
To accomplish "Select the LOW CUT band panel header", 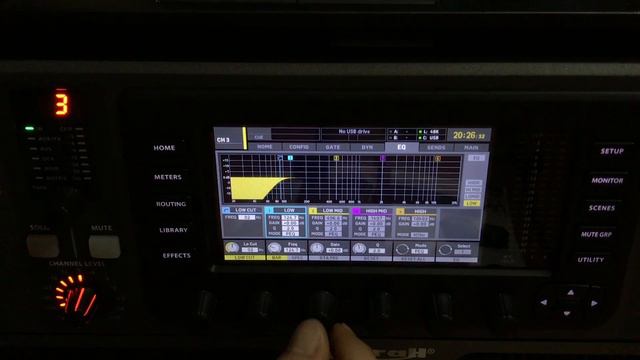I will pos(242,210).
